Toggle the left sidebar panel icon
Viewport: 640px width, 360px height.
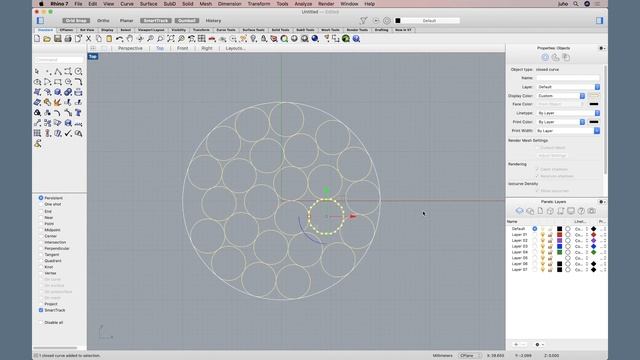coord(40,20)
